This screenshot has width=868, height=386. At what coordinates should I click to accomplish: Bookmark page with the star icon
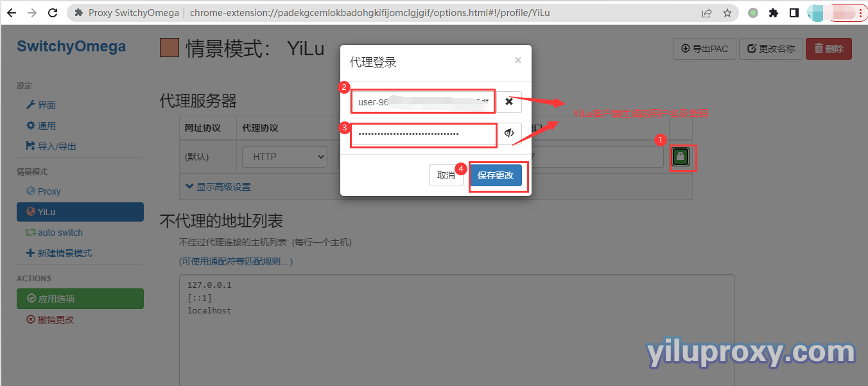pyautogui.click(x=727, y=13)
